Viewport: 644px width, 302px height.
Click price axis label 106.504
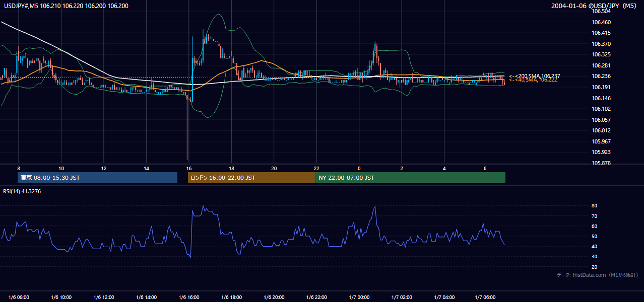601,11
